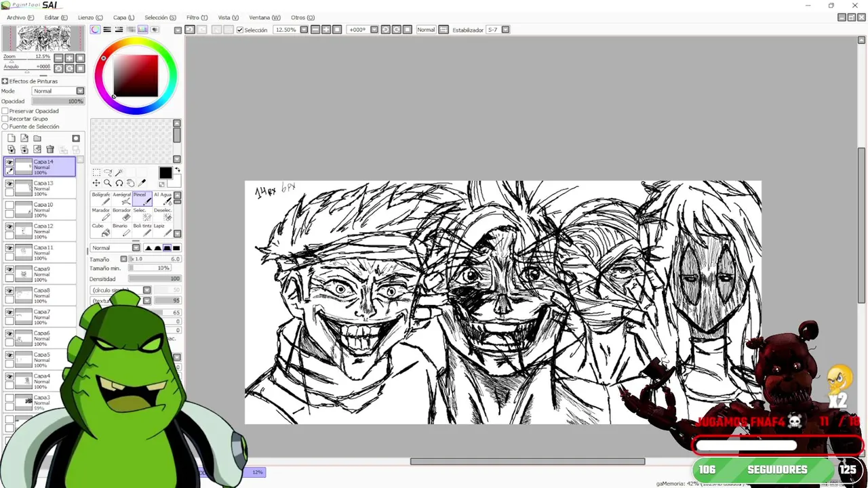
Task: Choose the lasso selection tool
Action: (108, 173)
